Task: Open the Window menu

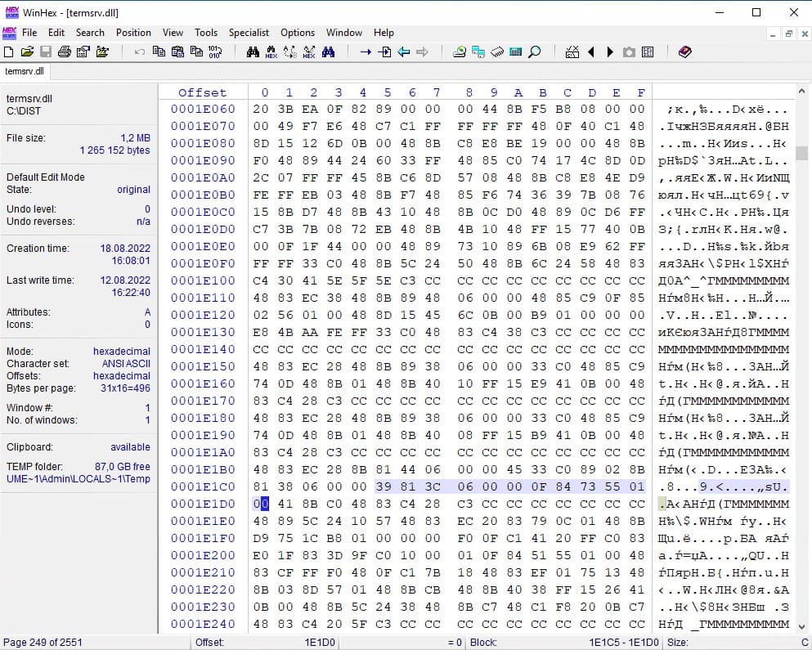Action: (344, 33)
